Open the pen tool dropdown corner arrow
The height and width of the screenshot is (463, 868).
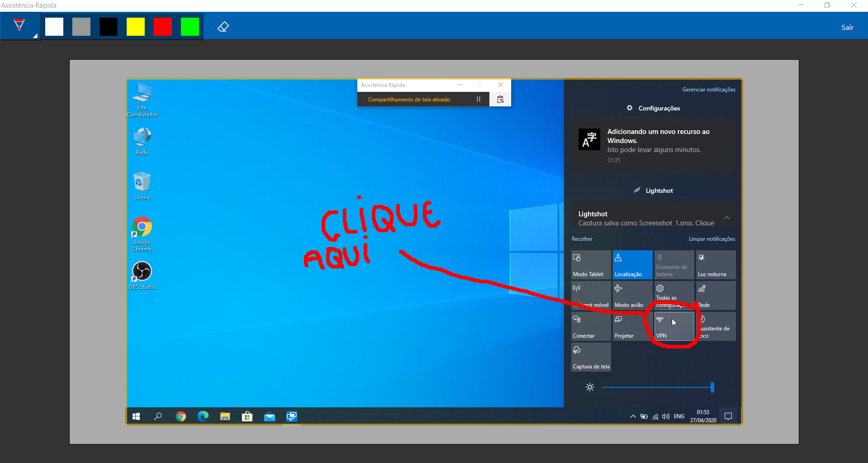(35, 36)
